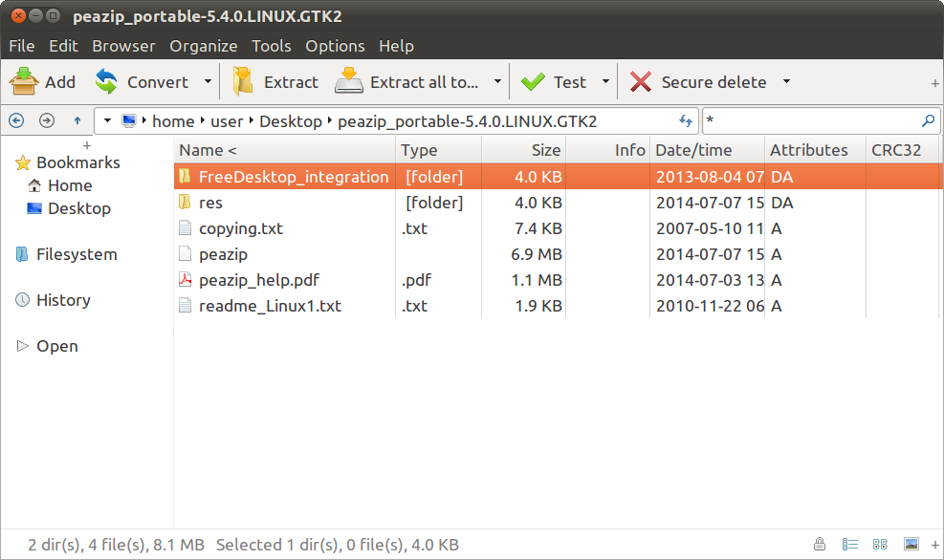The width and height of the screenshot is (944, 560).
Task: Open the Convert dropdown arrow
Action: (x=208, y=81)
